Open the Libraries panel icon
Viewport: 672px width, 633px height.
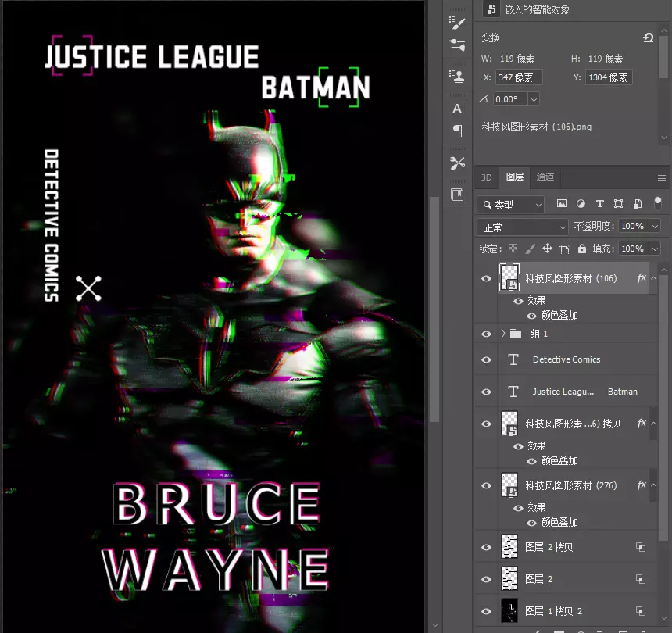pyautogui.click(x=457, y=195)
